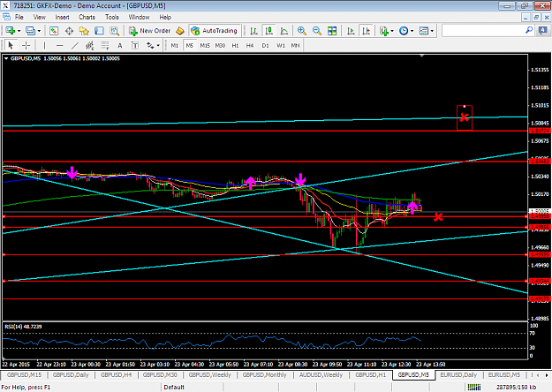
Task: Click the RSI(14) 48.7239 indicator label
Action: [x=23, y=327]
